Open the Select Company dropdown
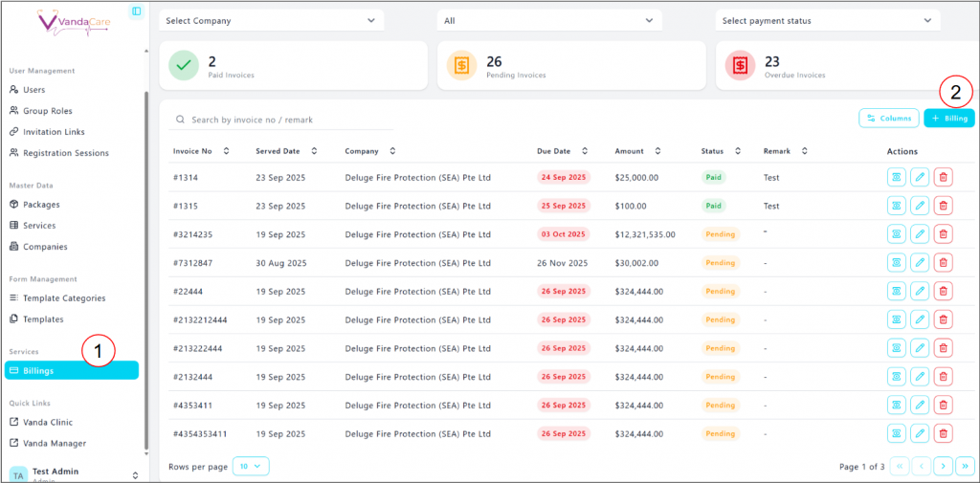The width and height of the screenshot is (980, 483). (271, 20)
